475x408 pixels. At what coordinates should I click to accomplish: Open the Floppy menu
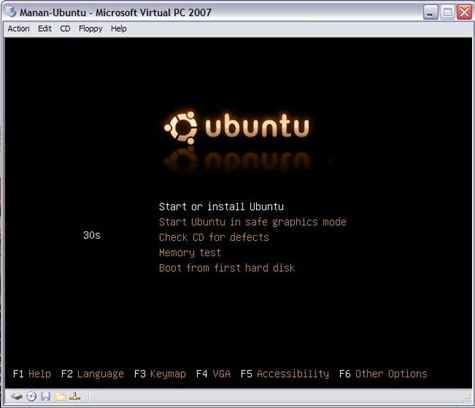tap(90, 29)
